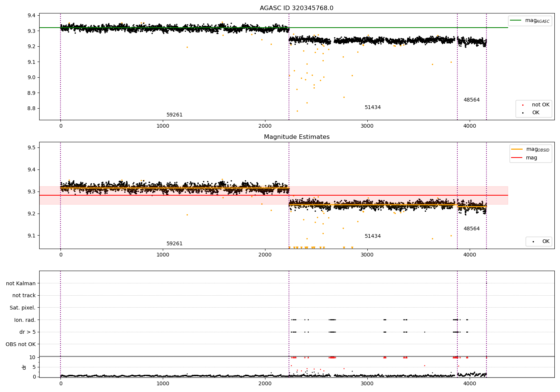Click the black OK legend marker, top plot
The height and width of the screenshot is (392, 560).
[523, 113]
